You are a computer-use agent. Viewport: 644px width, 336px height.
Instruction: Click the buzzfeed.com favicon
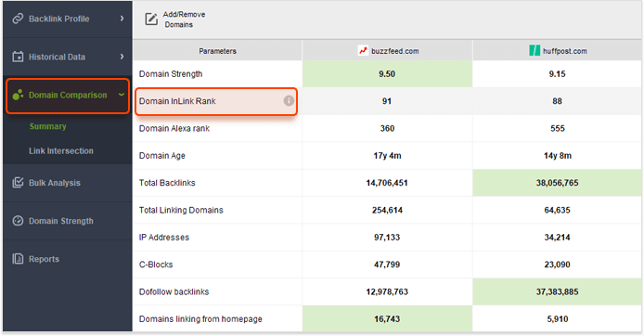363,50
